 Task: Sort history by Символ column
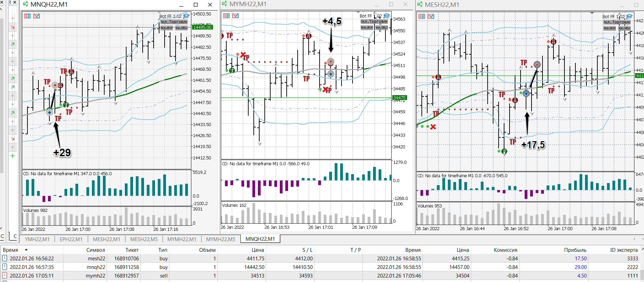(x=95, y=250)
